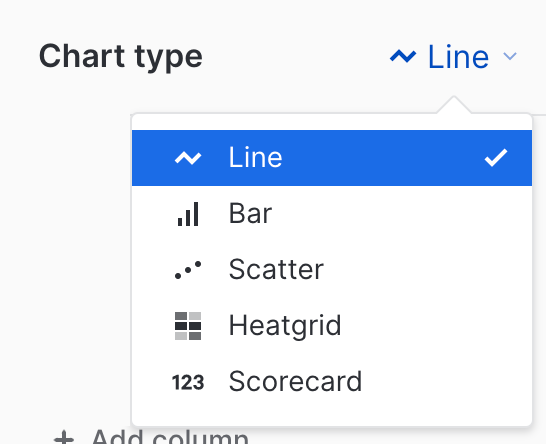Click the Chart type heading label
Viewport: 546px width, 444px height.
(x=120, y=57)
